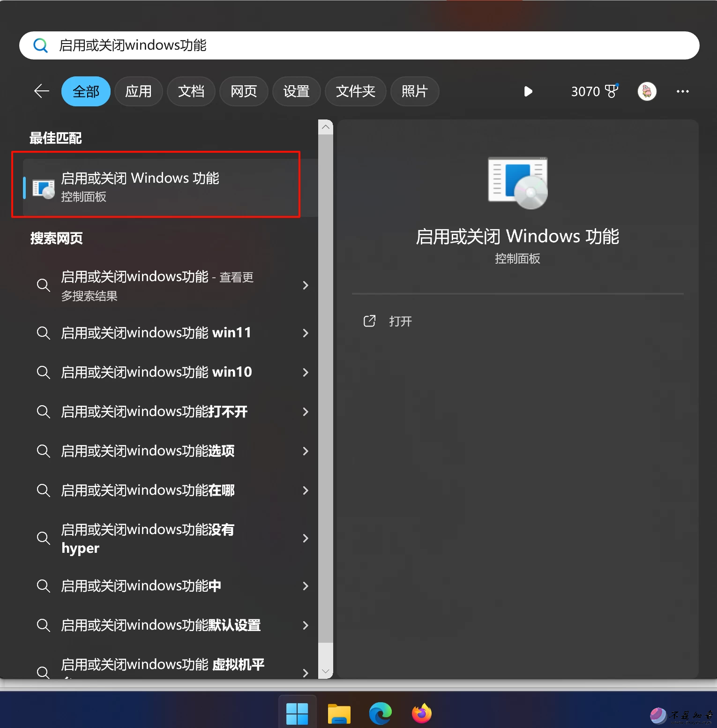Expand chevron for 功能中 suggestion

(x=306, y=586)
